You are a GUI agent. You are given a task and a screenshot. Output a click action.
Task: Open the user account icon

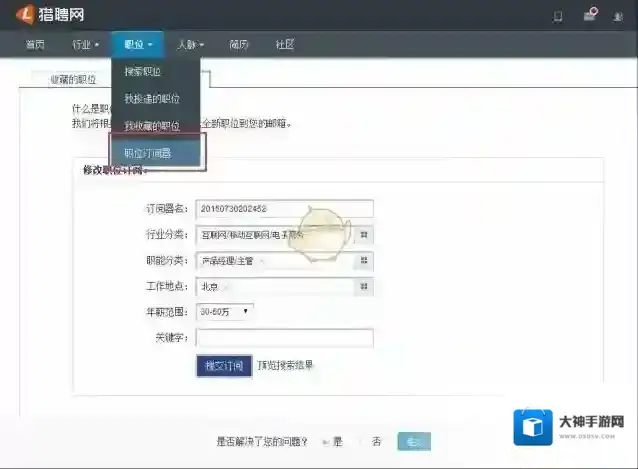[618, 17]
